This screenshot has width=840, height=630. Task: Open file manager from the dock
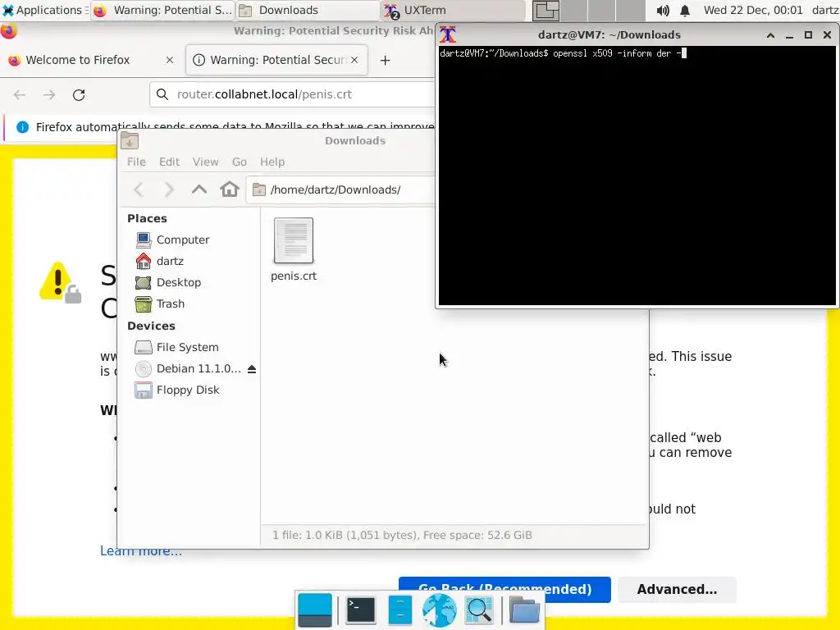point(399,610)
